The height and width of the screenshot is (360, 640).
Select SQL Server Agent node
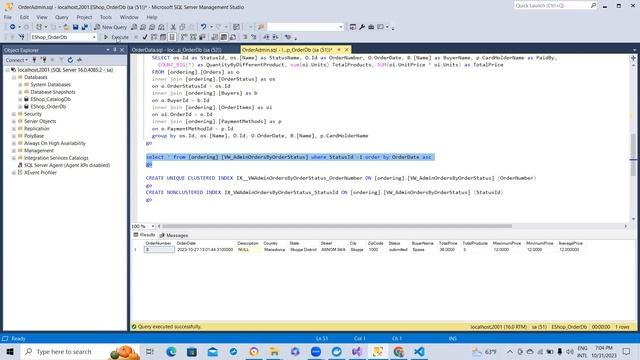pyautogui.click(x=67, y=165)
